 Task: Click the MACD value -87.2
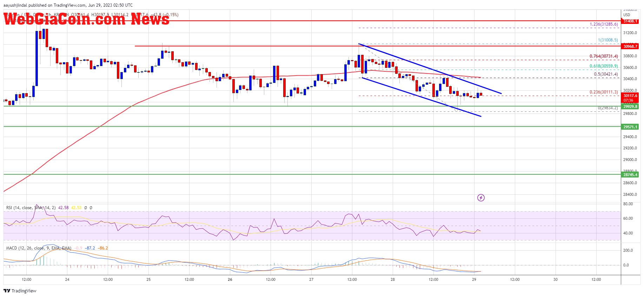click(x=91, y=248)
